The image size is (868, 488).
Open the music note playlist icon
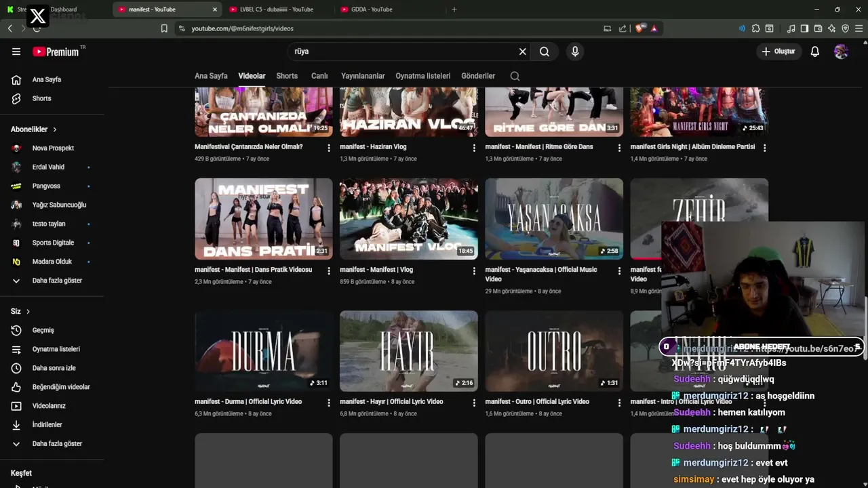click(x=791, y=28)
